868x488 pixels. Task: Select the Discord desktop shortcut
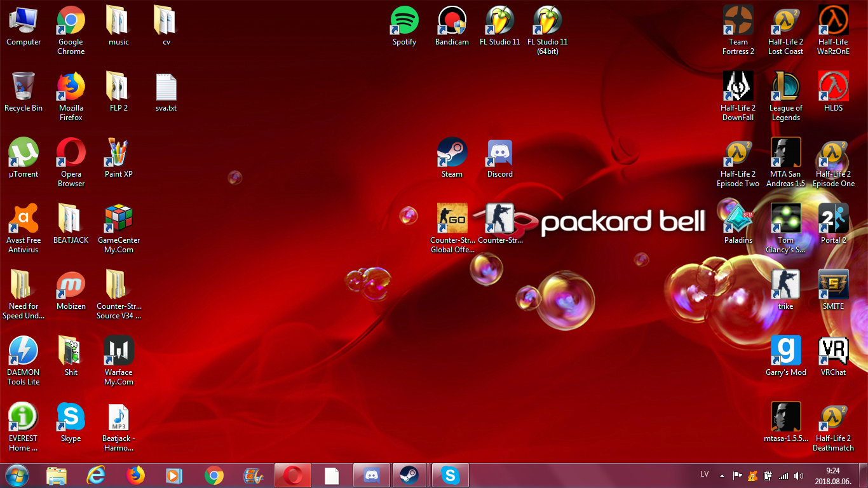(500, 158)
